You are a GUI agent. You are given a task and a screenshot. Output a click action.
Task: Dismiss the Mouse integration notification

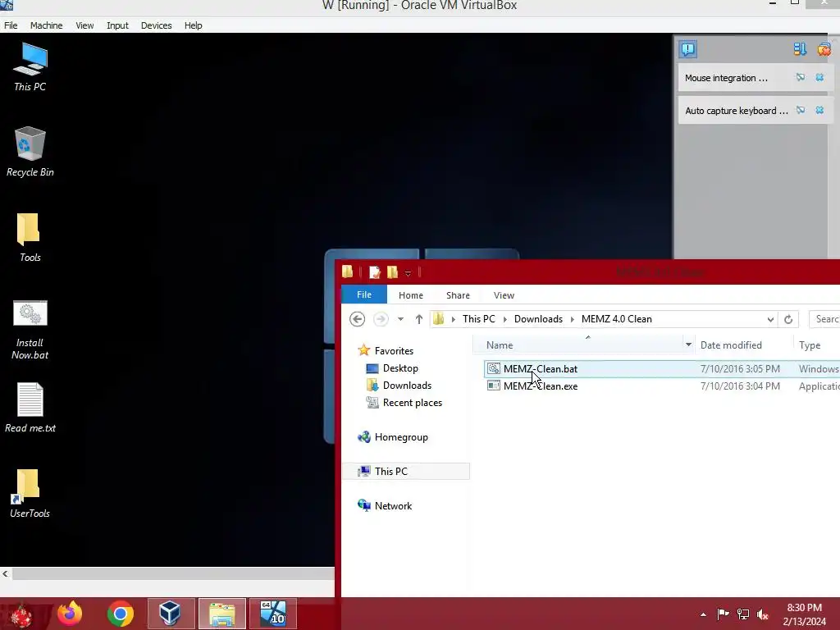(x=819, y=78)
